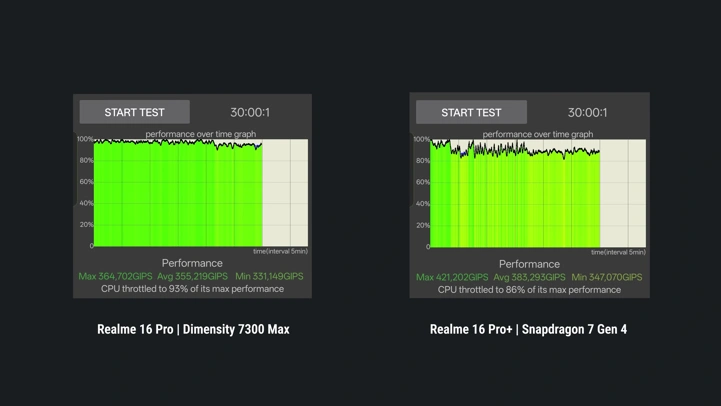Click 'CPU throttled to 93%' message
Image resolution: width=721 pixels, height=406 pixels.
[x=192, y=289]
